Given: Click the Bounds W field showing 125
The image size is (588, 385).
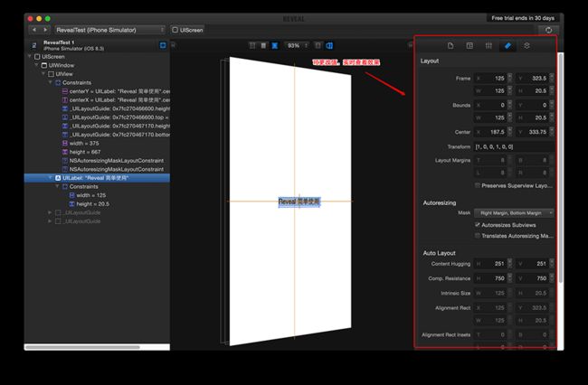Looking at the screenshot, I should [x=490, y=117].
